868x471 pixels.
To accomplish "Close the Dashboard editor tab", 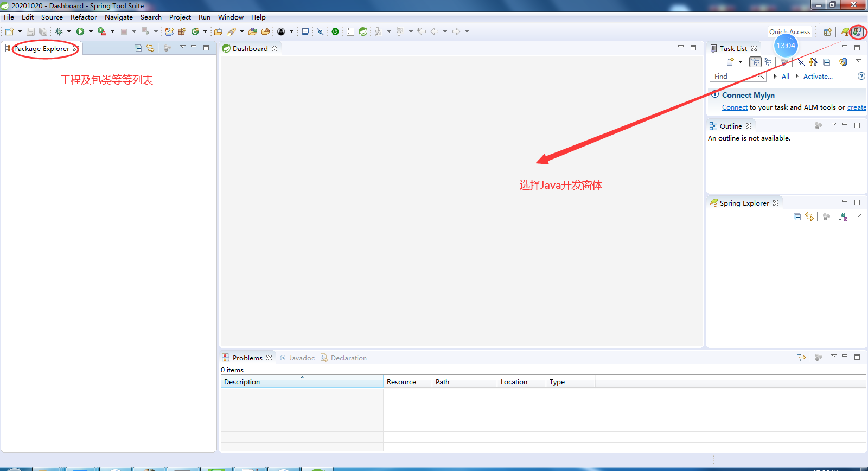I will click(x=275, y=48).
